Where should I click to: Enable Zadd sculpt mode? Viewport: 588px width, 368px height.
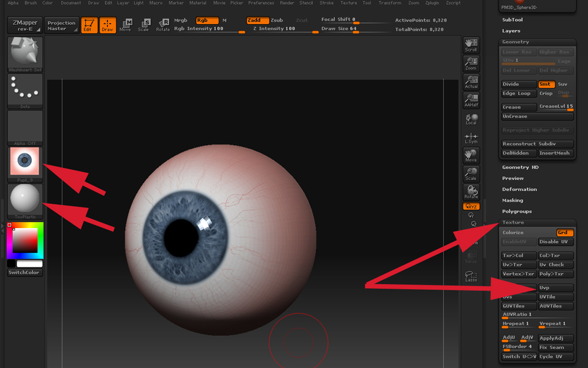click(257, 20)
